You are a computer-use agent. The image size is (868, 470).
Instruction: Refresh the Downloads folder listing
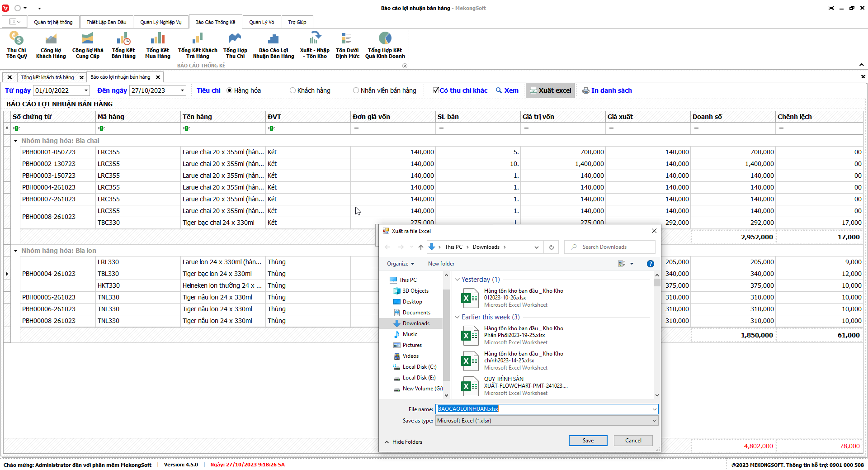tap(551, 247)
